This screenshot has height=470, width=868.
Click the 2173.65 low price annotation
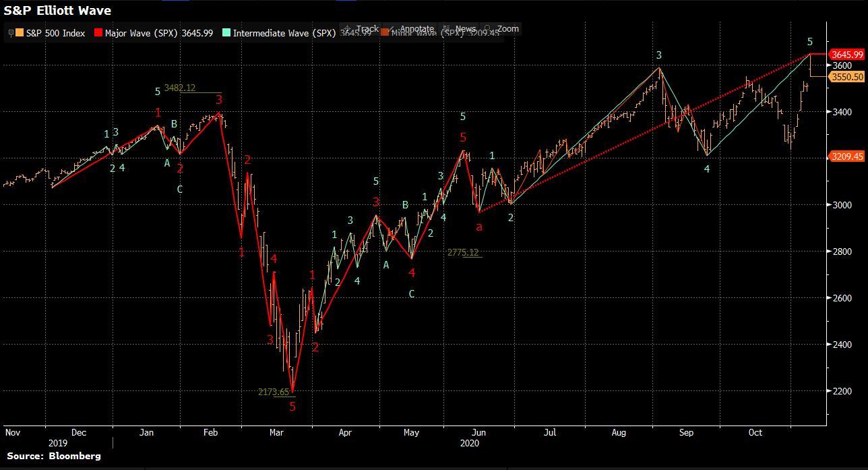[x=274, y=392]
